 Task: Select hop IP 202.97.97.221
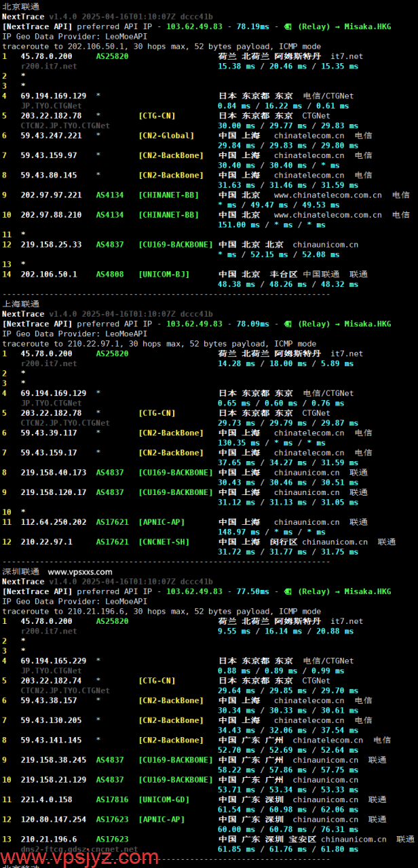(x=52, y=195)
